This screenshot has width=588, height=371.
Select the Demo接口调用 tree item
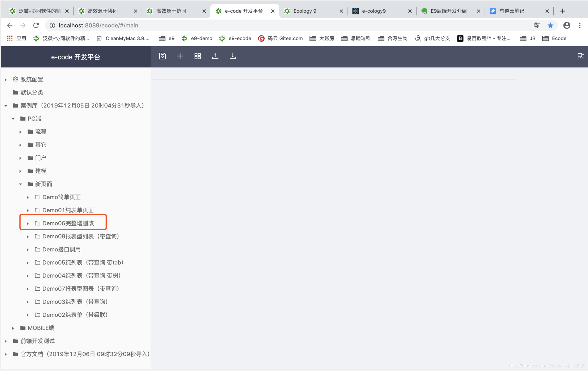pos(61,249)
